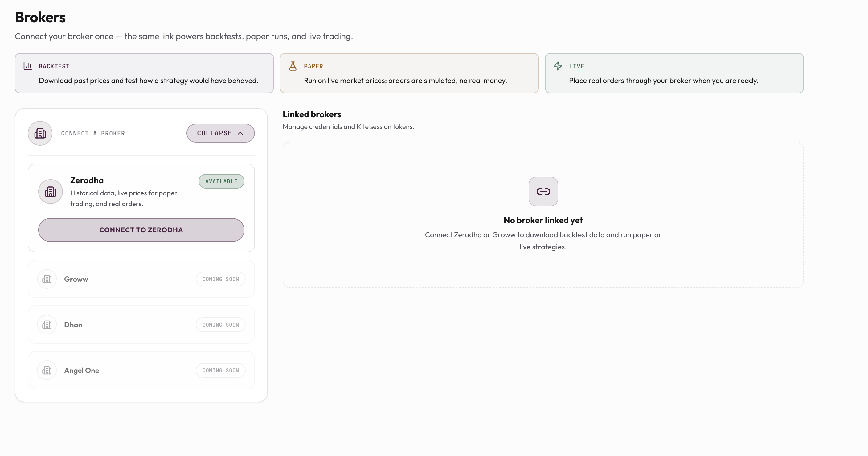Click the Linked brokers heading
Image resolution: width=868 pixels, height=456 pixels.
[312, 114]
